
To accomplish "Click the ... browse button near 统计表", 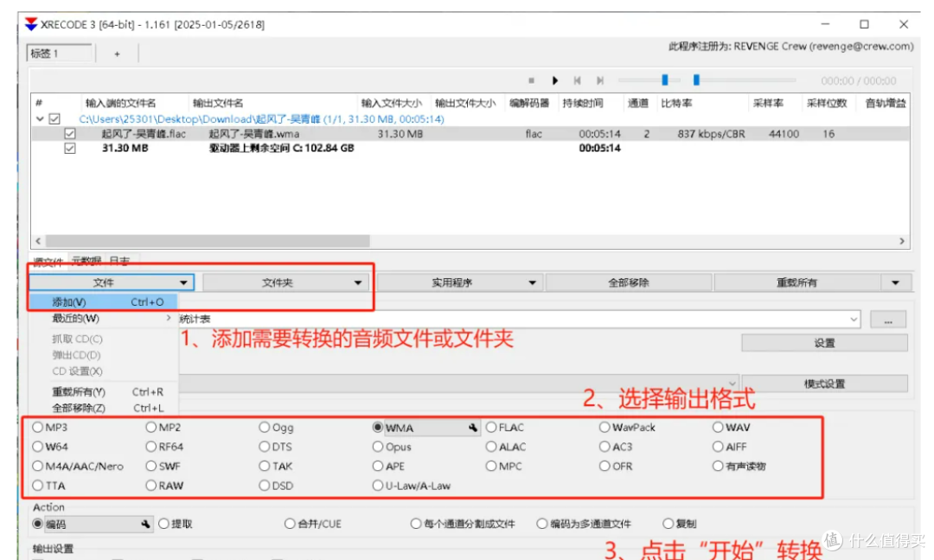I will point(887,319).
